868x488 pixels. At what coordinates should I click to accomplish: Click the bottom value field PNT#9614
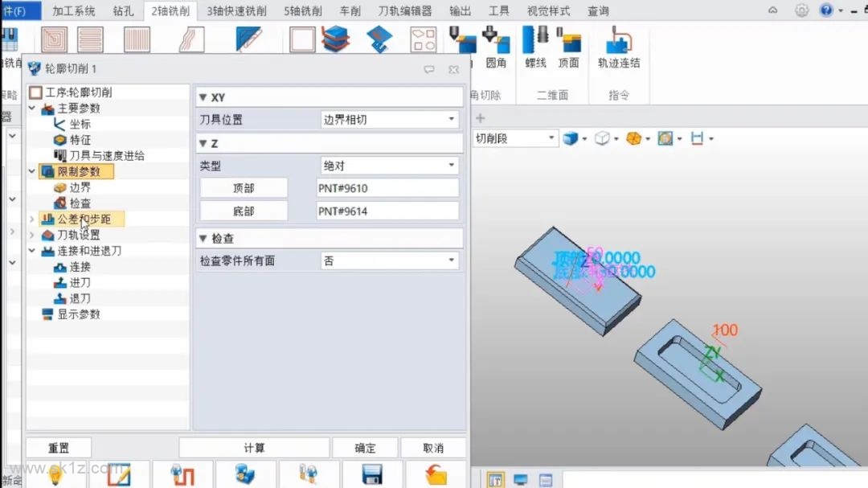[387, 211]
